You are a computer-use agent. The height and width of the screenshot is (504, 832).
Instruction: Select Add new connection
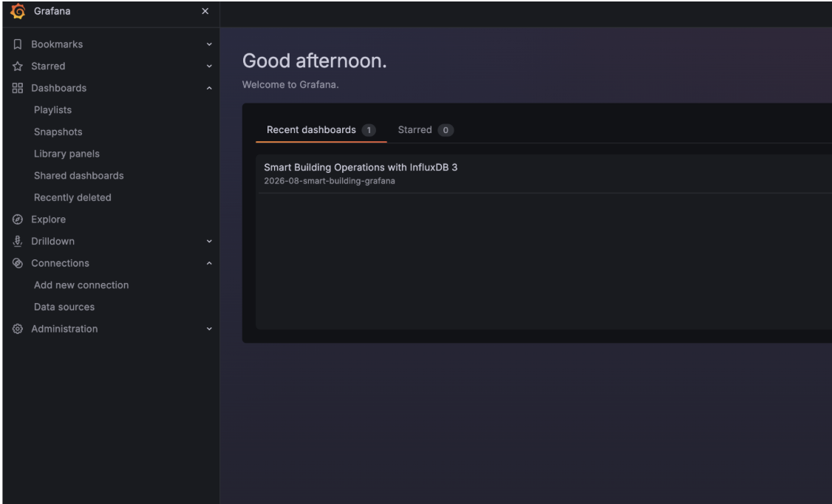tap(81, 285)
